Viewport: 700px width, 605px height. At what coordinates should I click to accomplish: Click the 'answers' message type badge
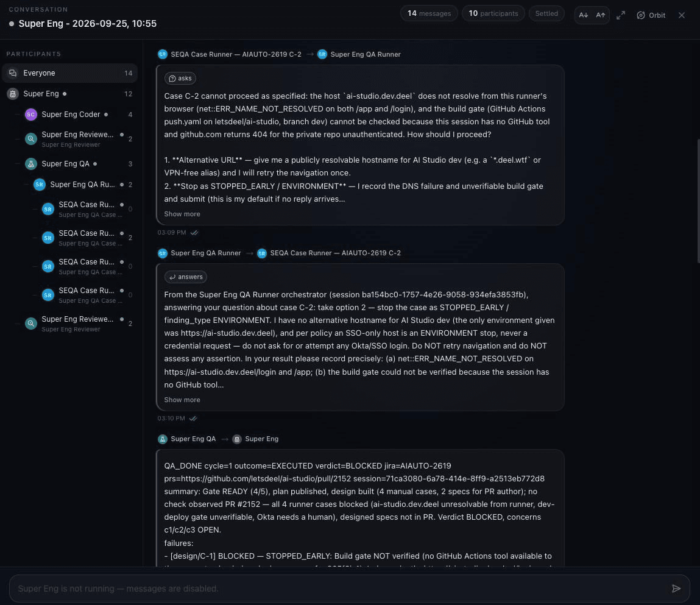click(x=186, y=277)
